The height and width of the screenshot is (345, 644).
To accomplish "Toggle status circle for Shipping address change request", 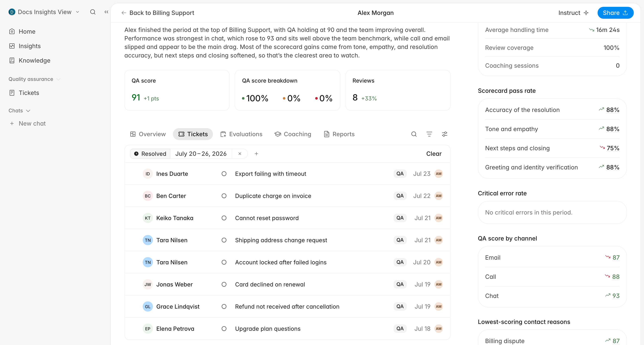I will point(224,240).
